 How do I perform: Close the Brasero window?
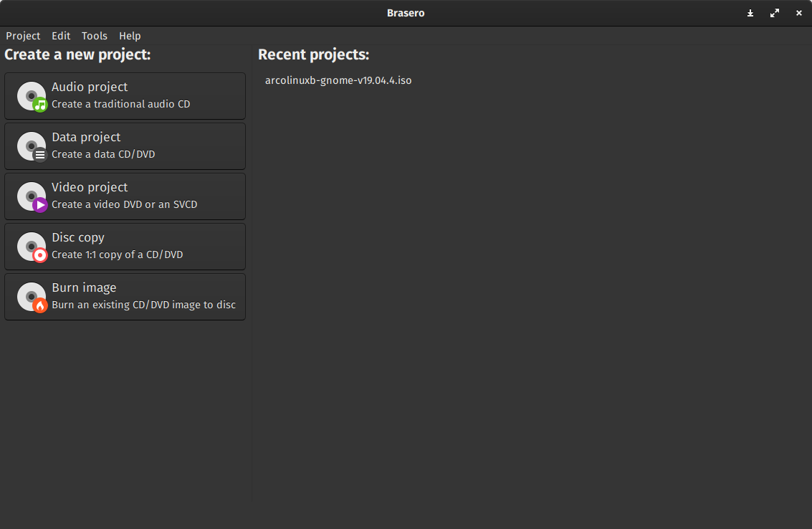coord(798,13)
